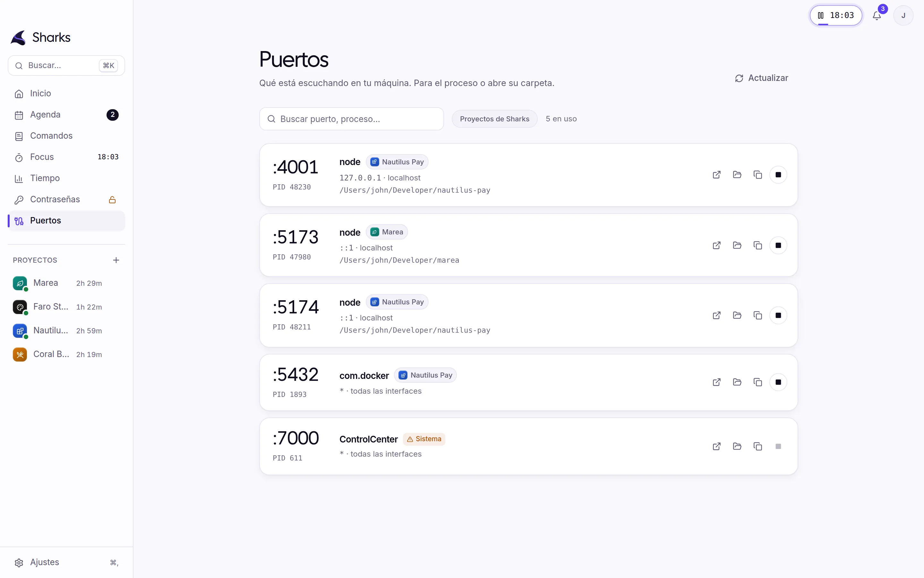Open Contraseñas in the sidebar
This screenshot has width=924, height=578.
pyautogui.click(x=66, y=199)
